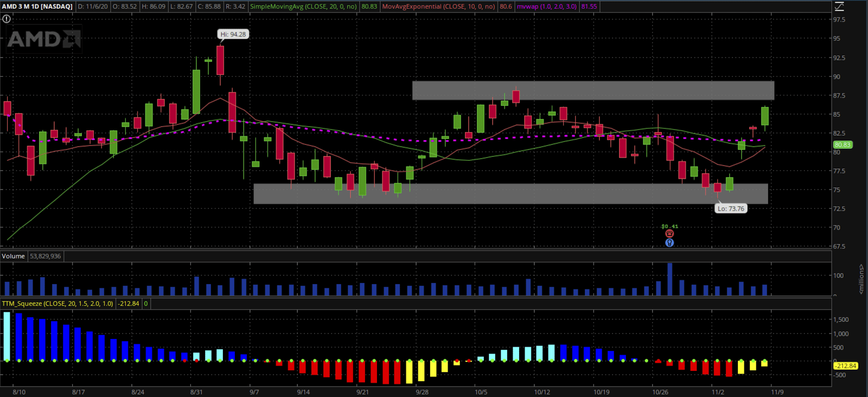Image resolution: width=868 pixels, height=397 pixels.
Task: Click the R: 3.42 range value
Action: [235, 7]
